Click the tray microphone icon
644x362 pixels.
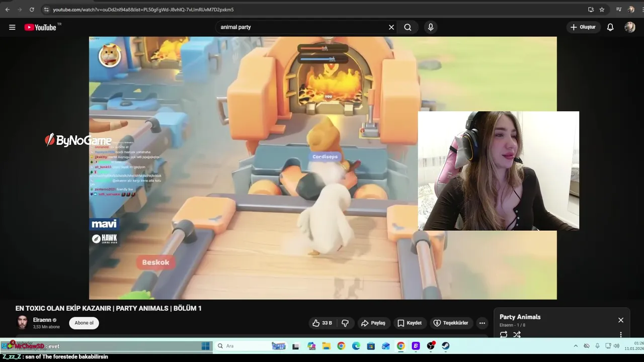[597, 346]
